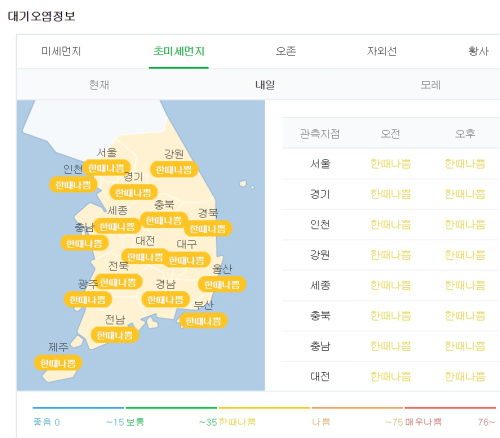Switch to the 자외선 tab
This screenshot has width=500, height=438.
click(x=382, y=51)
